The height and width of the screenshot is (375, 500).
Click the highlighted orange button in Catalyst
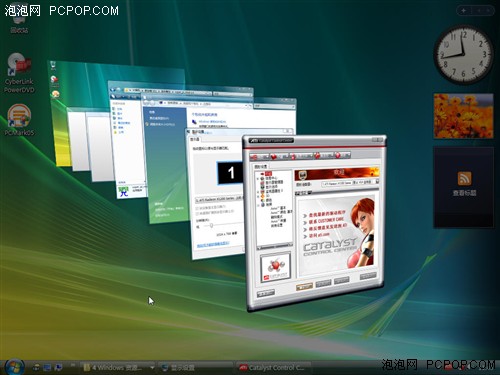(x=304, y=286)
